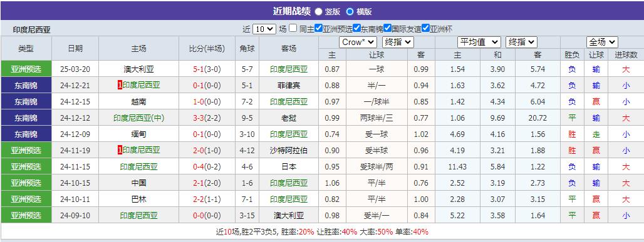The width and height of the screenshot is (644, 242).
Task: Select the 竖版 radio button
Action: click(318, 11)
